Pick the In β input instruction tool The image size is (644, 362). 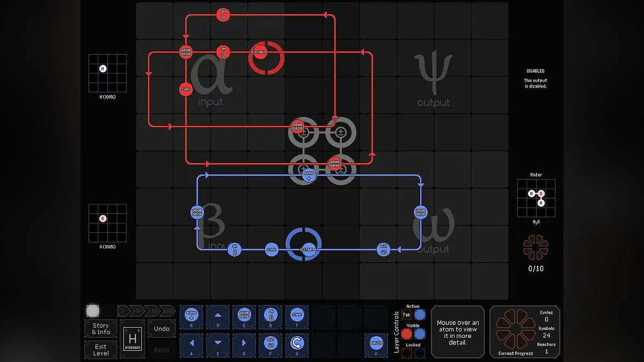(270, 317)
